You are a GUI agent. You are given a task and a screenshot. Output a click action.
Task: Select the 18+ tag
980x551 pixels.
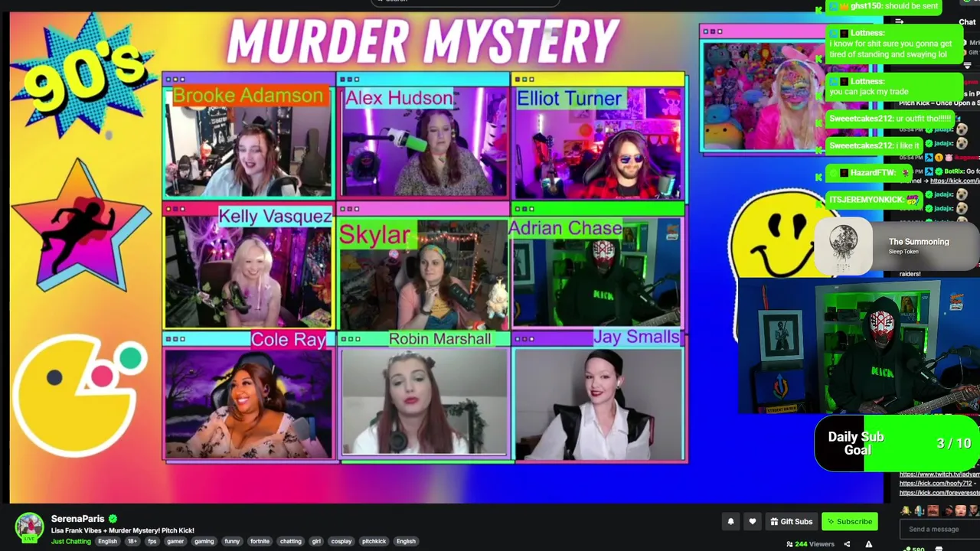[x=132, y=541]
